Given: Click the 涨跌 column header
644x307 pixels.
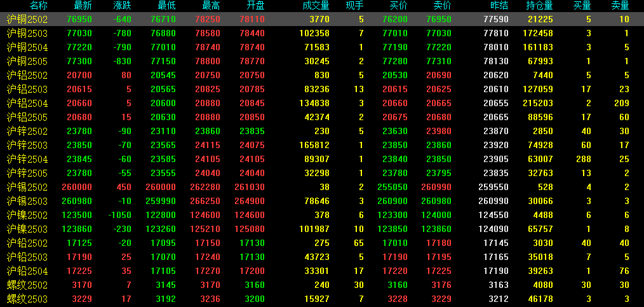Looking at the screenshot, I should point(123,5).
